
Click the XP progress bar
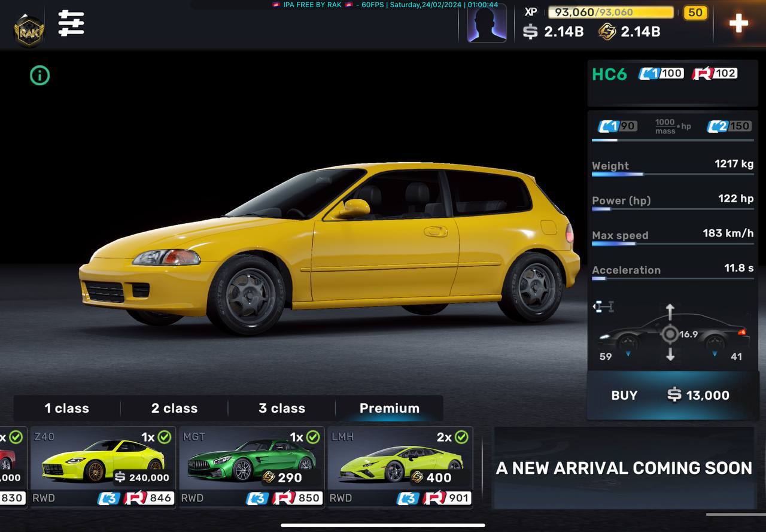[611, 12]
